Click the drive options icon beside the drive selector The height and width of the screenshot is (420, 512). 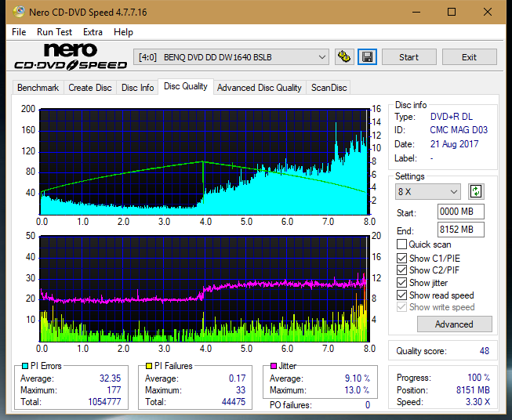click(x=344, y=57)
